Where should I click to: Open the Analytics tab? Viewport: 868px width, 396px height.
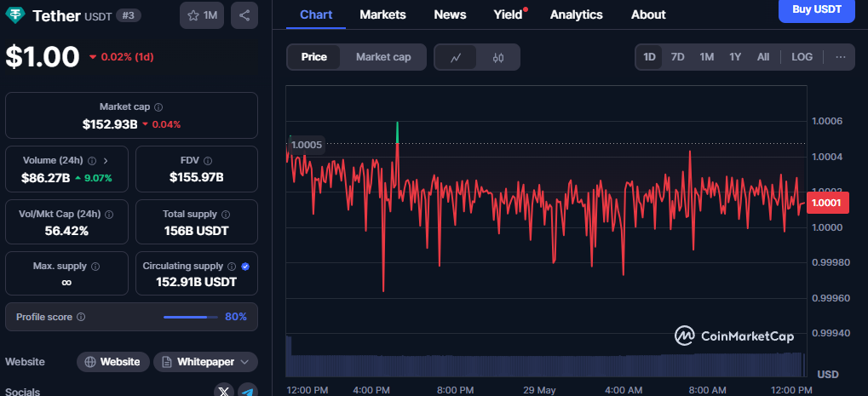[x=577, y=15]
